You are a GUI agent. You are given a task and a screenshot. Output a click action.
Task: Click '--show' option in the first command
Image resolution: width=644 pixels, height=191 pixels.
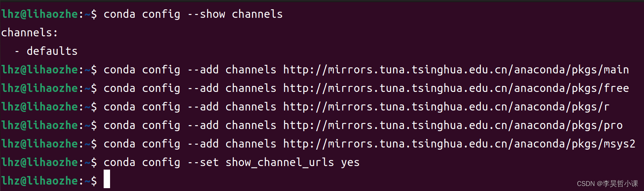click(x=206, y=14)
